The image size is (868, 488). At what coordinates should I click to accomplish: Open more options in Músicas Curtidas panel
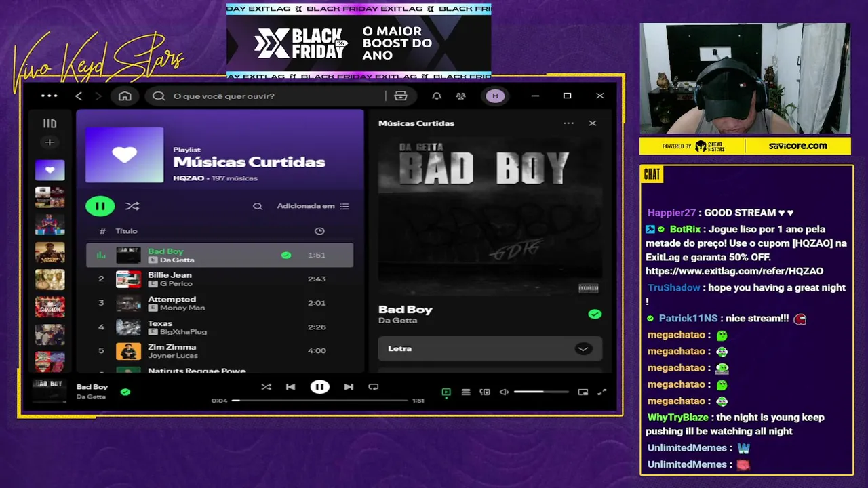[x=568, y=123]
